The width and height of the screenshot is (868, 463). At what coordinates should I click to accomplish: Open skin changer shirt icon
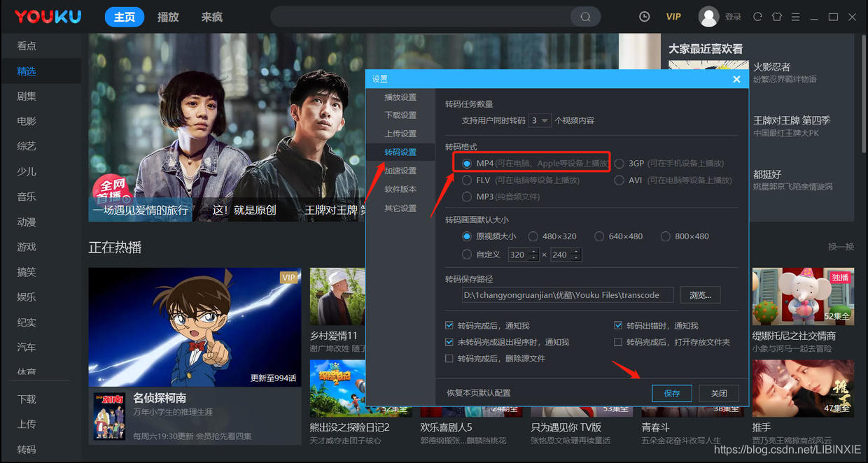[x=777, y=16]
